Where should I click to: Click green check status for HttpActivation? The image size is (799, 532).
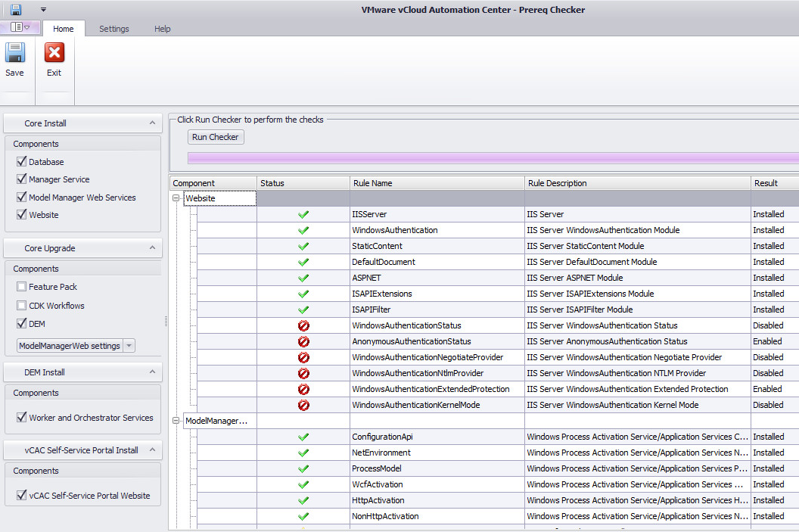303,500
